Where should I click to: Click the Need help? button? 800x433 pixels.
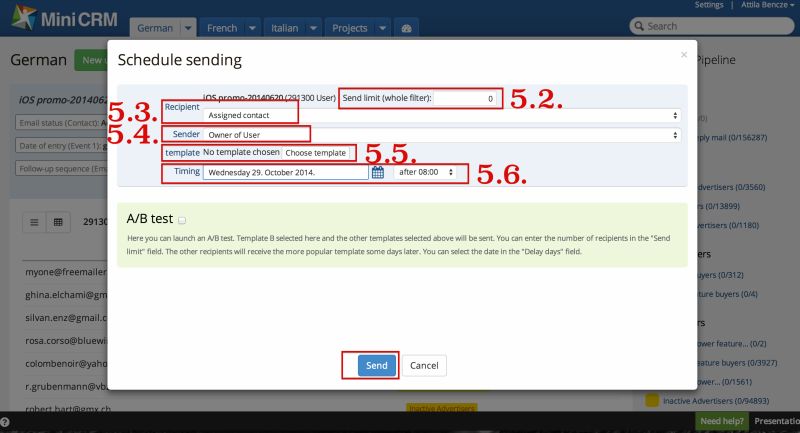(x=721, y=421)
